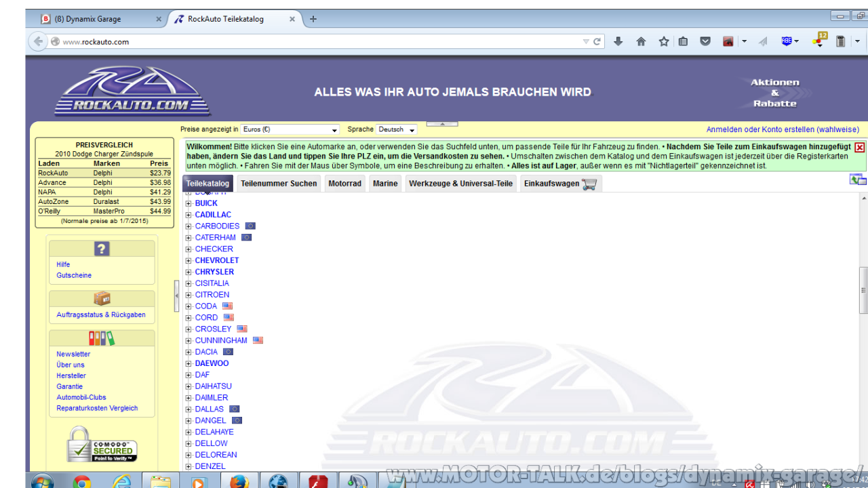Click Anmelden oder Konto erstellen link

[x=783, y=129]
